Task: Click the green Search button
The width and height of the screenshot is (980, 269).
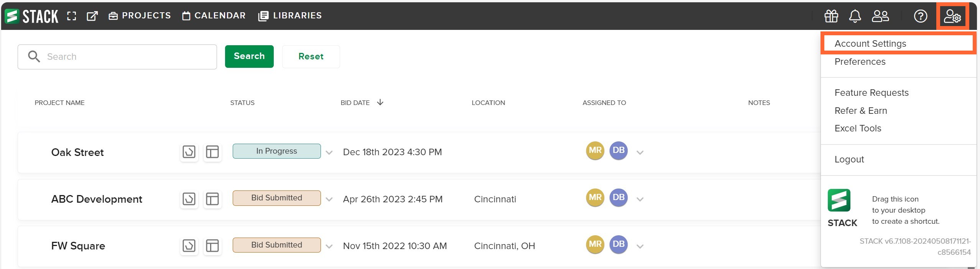Action: click(x=249, y=56)
